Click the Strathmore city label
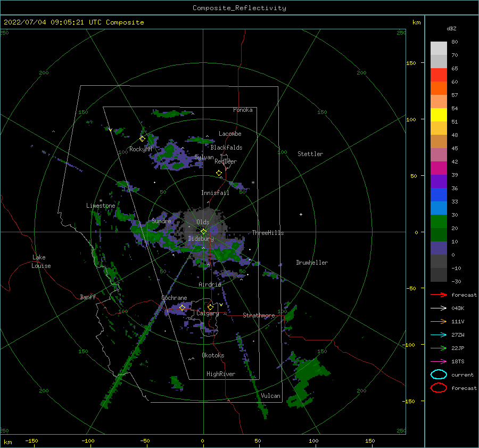479x448 pixels. coord(259,315)
